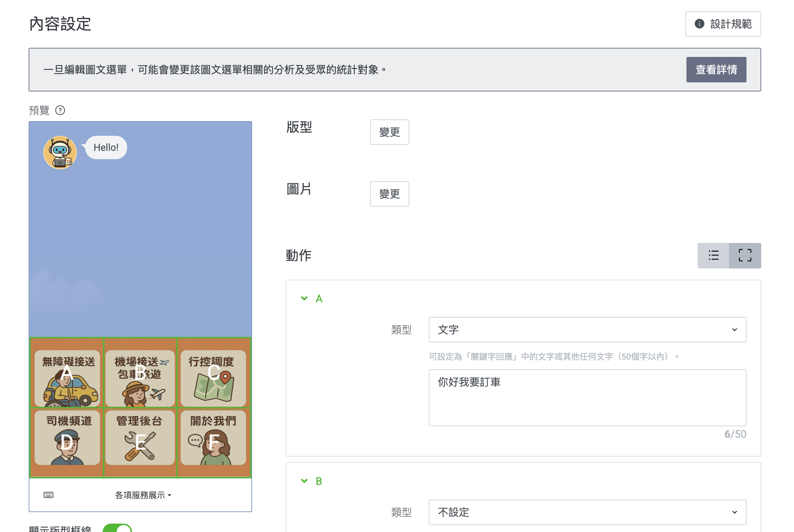Screen dimensions: 794x532
Task: Open the 各項服務展示 dropdown
Action: click(142, 495)
